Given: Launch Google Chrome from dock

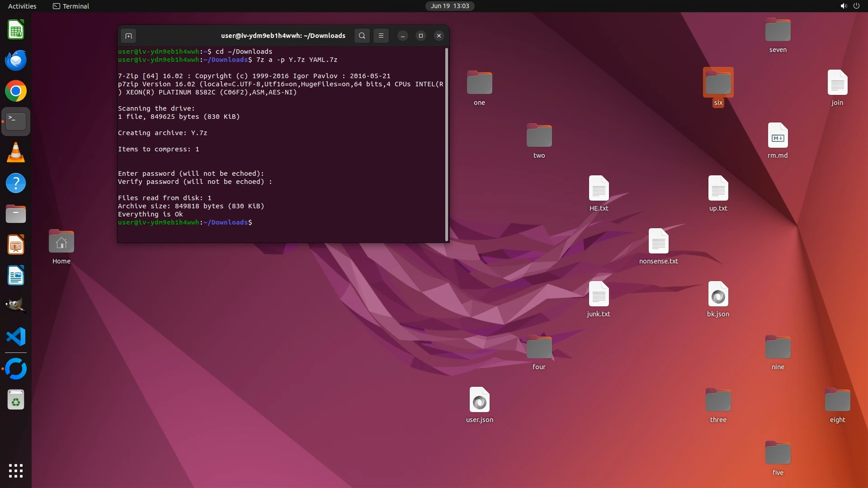Looking at the screenshot, I should [x=16, y=91].
